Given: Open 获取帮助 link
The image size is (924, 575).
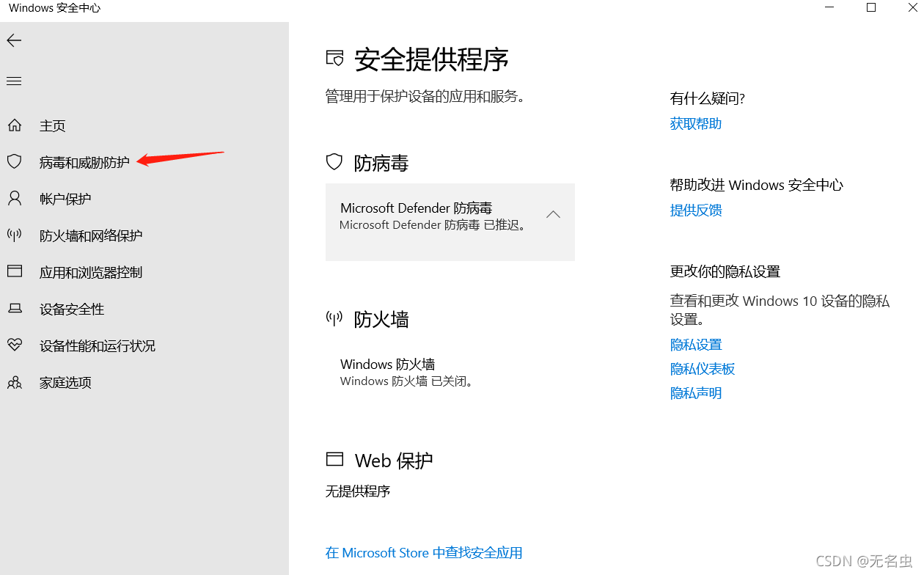Looking at the screenshot, I should coord(696,124).
